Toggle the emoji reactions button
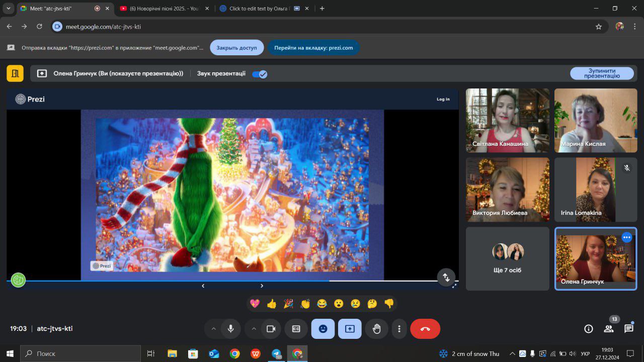Screen dimensions: 644x362 coord(323,329)
